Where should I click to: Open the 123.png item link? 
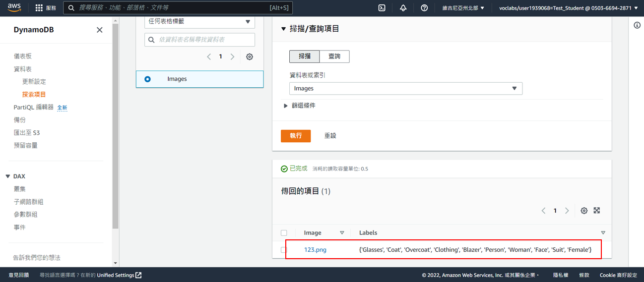click(315, 250)
